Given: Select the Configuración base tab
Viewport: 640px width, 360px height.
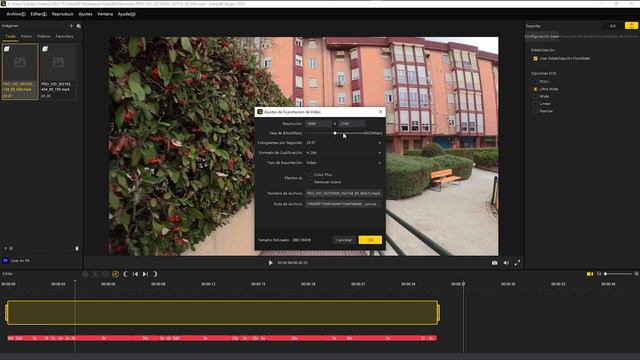Looking at the screenshot, I should coord(542,36).
